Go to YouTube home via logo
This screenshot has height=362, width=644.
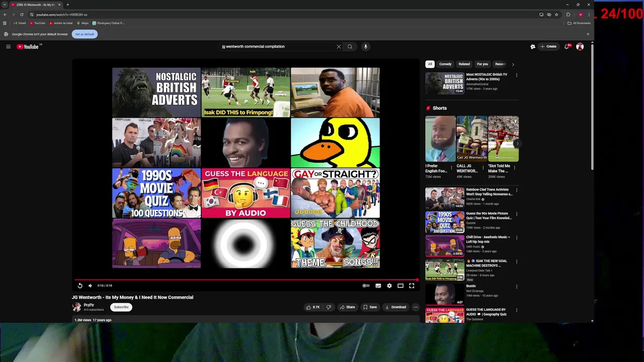(x=28, y=47)
